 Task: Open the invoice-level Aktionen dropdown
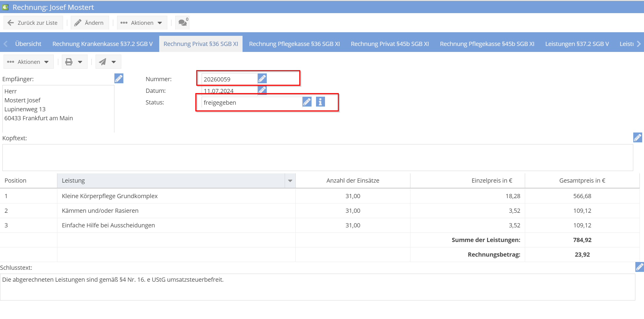(28, 62)
